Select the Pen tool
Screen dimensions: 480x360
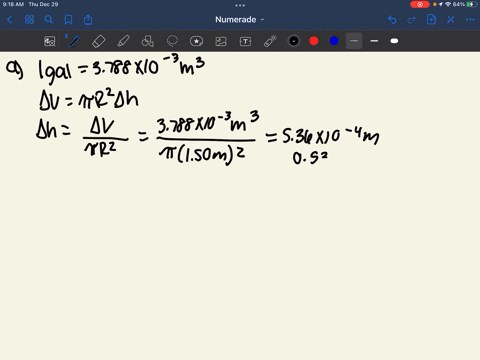coord(74,41)
